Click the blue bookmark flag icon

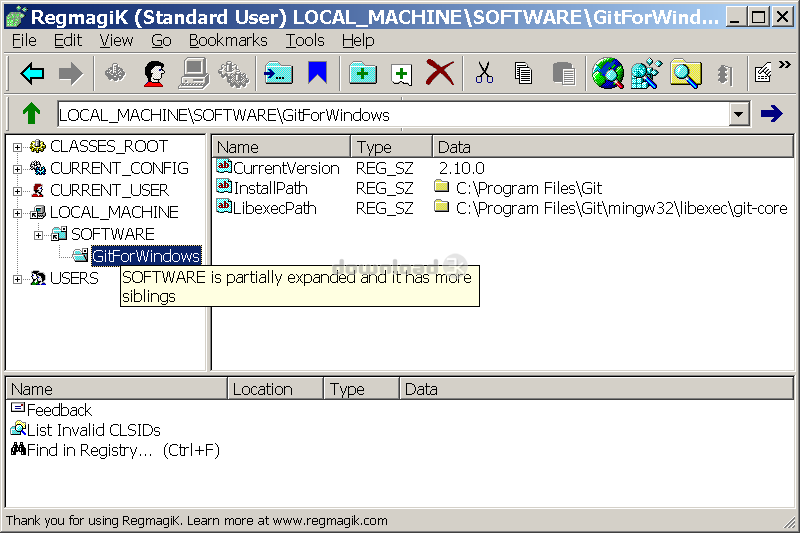point(317,73)
